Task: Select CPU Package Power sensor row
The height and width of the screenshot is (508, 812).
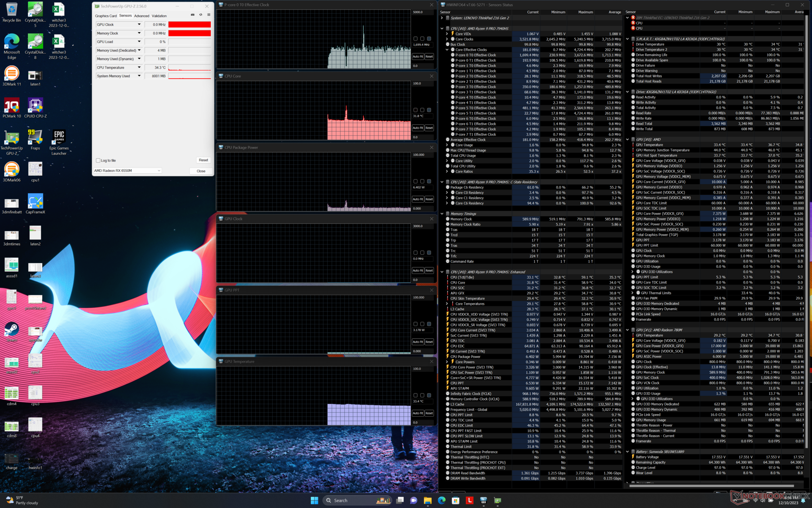Action: (533, 356)
